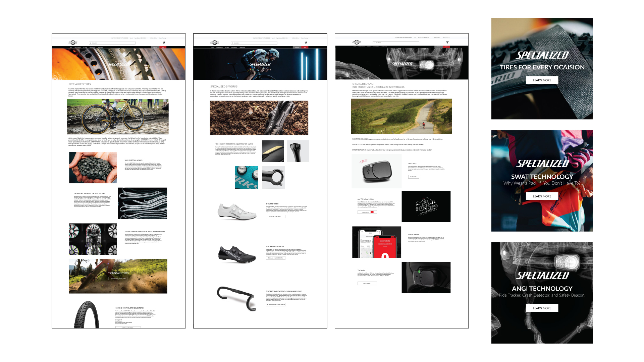Open the US Dollar currency dropdown on Tires page
The width and height of the screenshot is (644, 362).
(154, 38)
